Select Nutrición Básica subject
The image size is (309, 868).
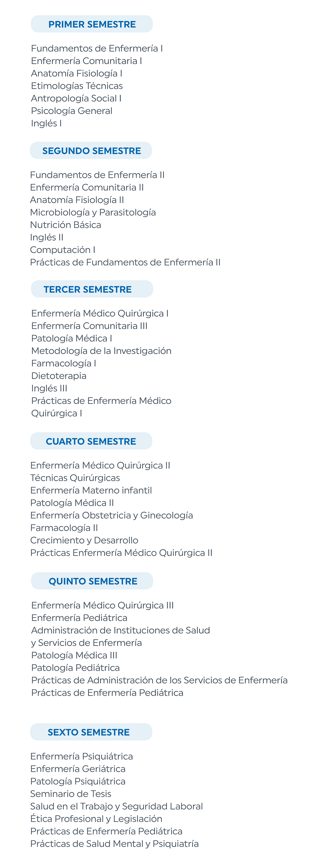click(66, 225)
